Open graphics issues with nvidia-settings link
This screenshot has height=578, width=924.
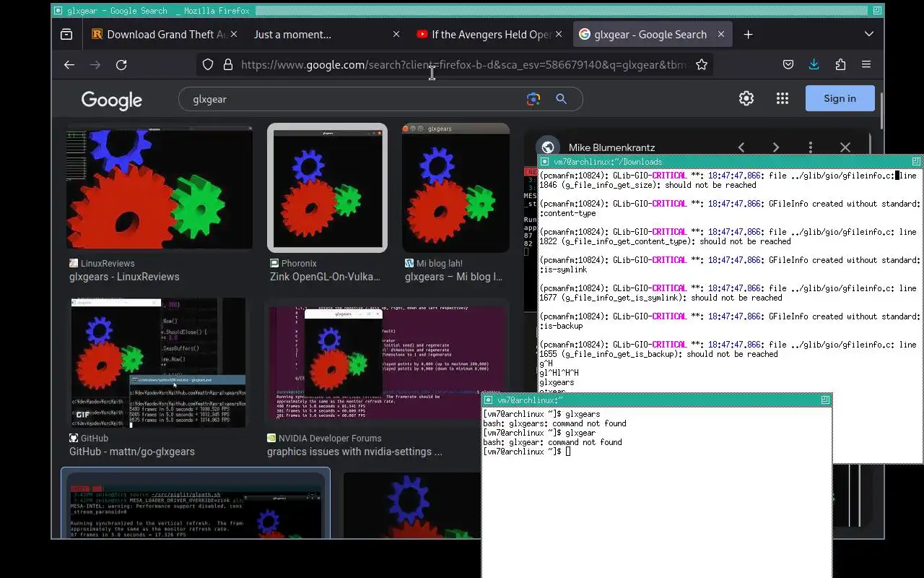pos(354,452)
